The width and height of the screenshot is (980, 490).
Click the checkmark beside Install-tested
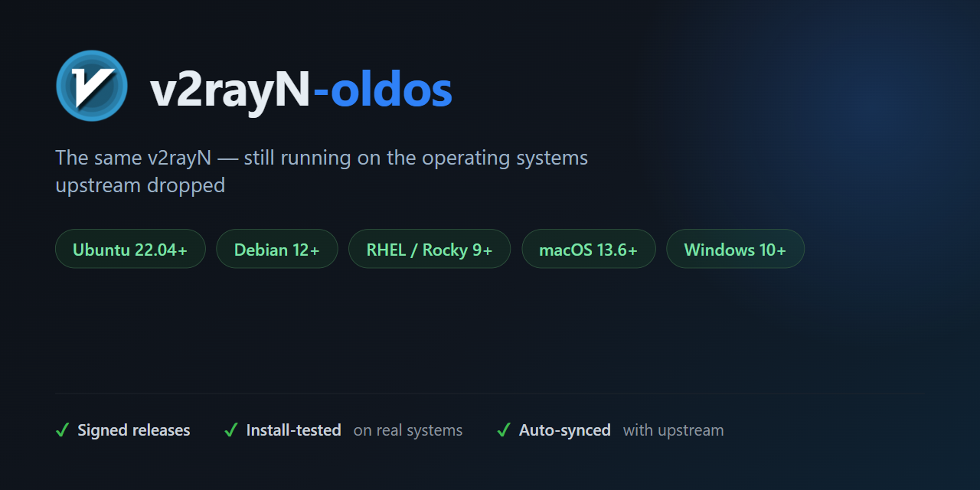(x=231, y=430)
